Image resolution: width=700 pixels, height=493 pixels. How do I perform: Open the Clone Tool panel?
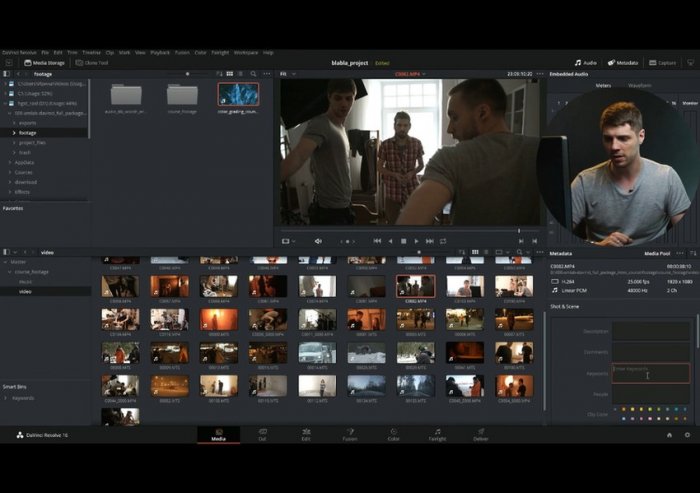(93, 62)
